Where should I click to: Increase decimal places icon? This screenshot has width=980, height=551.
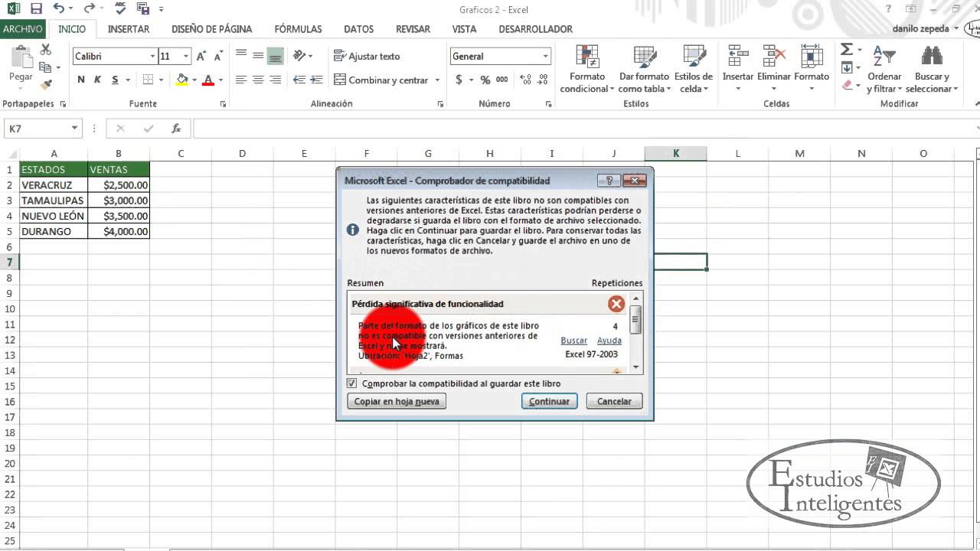(526, 80)
